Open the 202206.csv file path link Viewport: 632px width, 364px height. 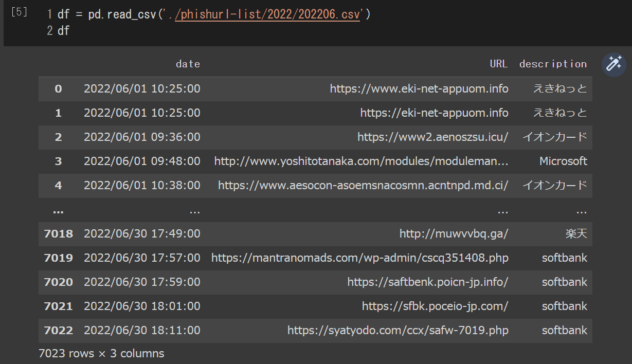[267, 15]
